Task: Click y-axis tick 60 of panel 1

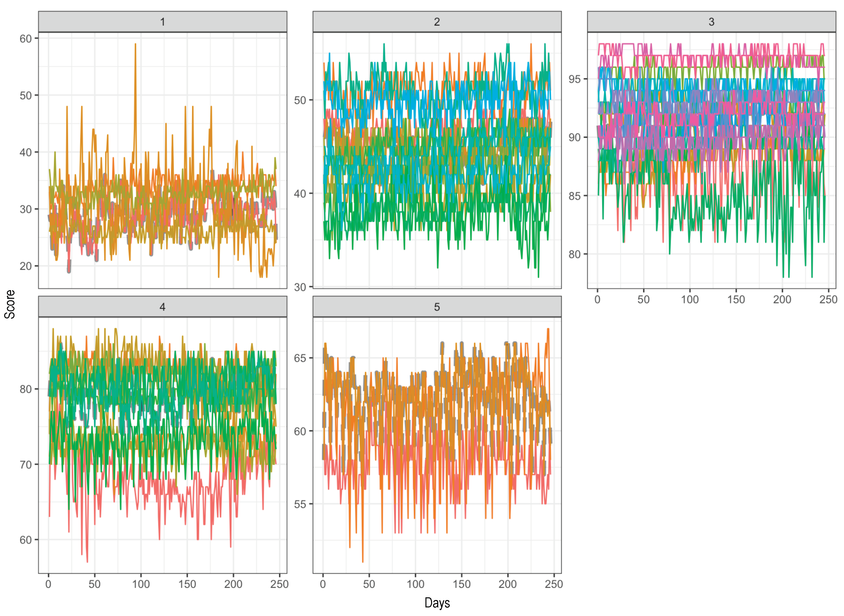Action: click(26, 39)
